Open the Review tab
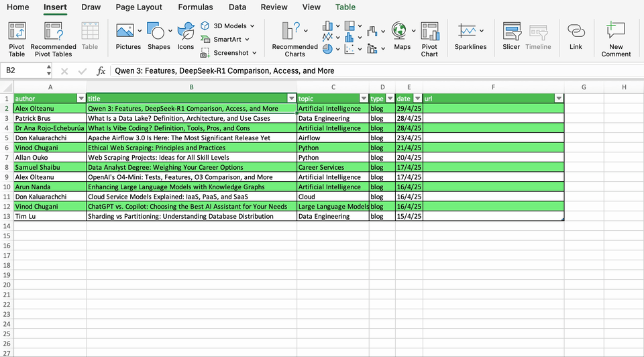Image resolution: width=644 pixels, height=357 pixels. pos(274,7)
